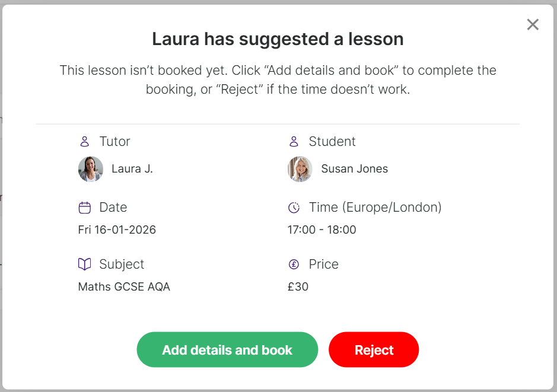
Task: Click the Student person icon
Action: 294,142
